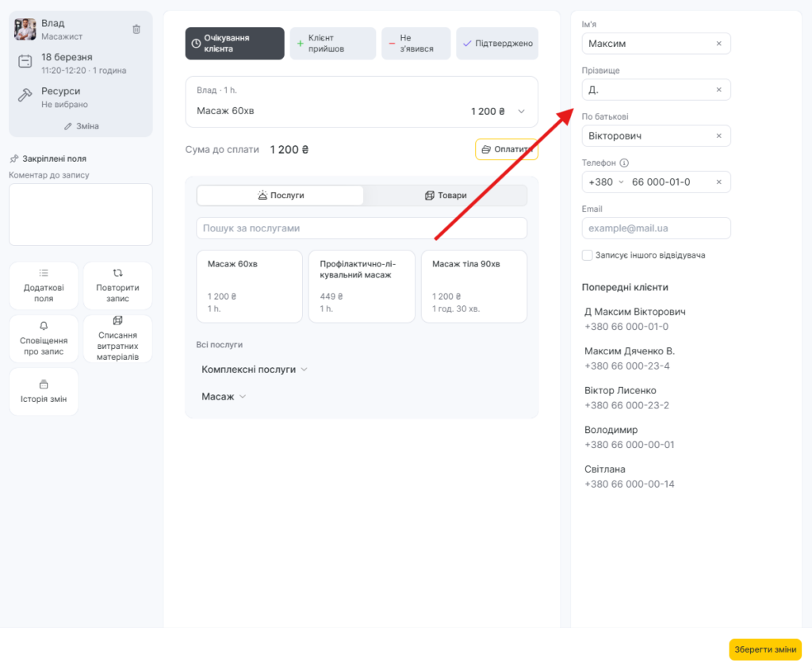Select the Послуги tab
The image size is (812, 670).
coord(280,195)
